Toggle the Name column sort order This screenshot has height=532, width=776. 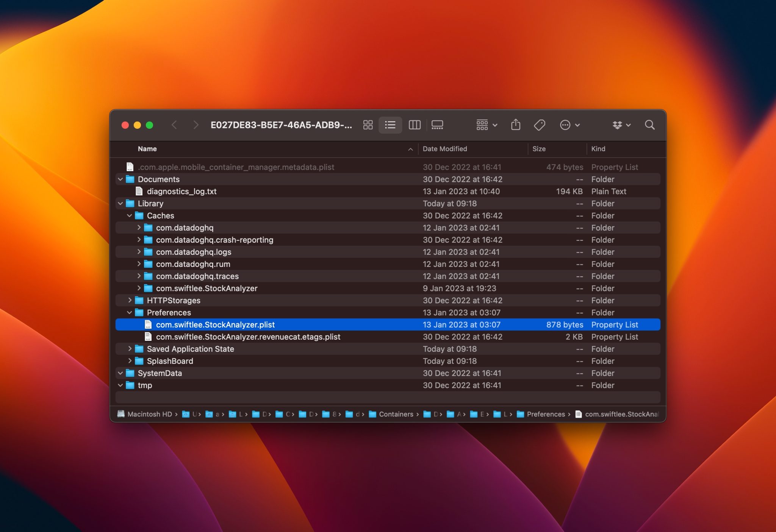147,149
